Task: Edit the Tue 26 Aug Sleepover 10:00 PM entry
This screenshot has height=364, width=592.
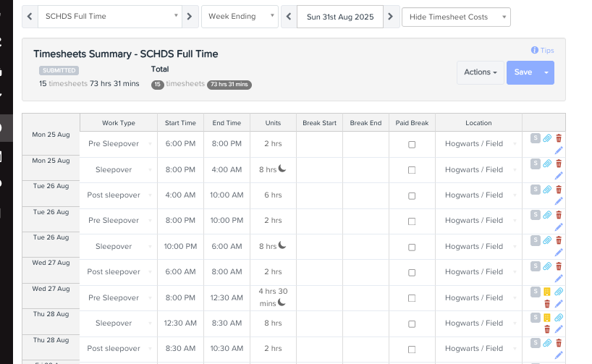Action: click(559, 253)
